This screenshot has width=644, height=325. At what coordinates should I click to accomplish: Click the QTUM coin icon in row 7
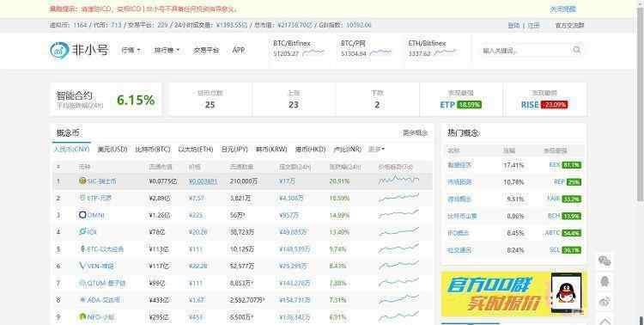(82, 283)
